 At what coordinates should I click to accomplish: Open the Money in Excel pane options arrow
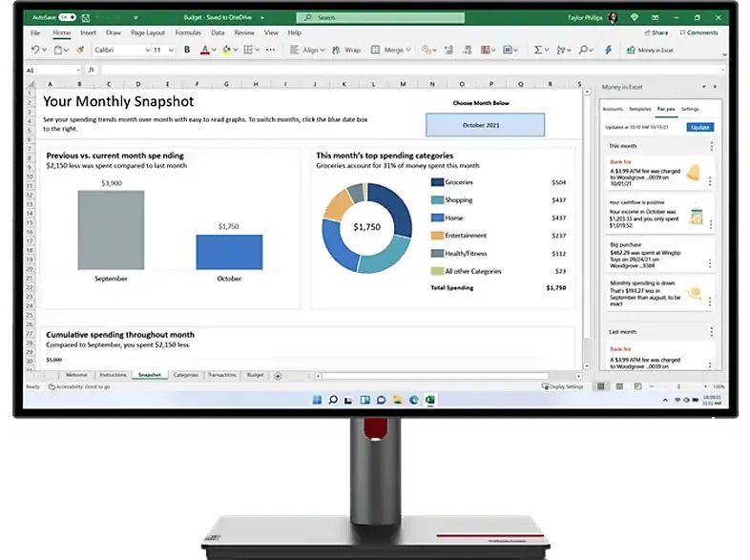703,87
